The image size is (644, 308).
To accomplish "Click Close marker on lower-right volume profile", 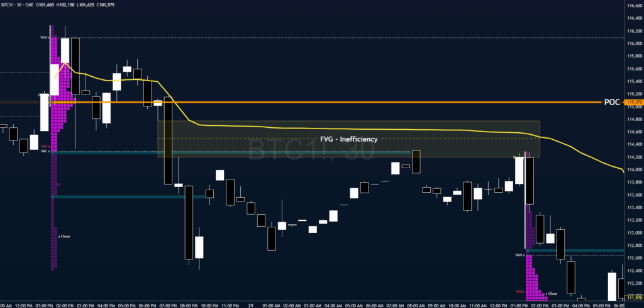I will [551, 294].
